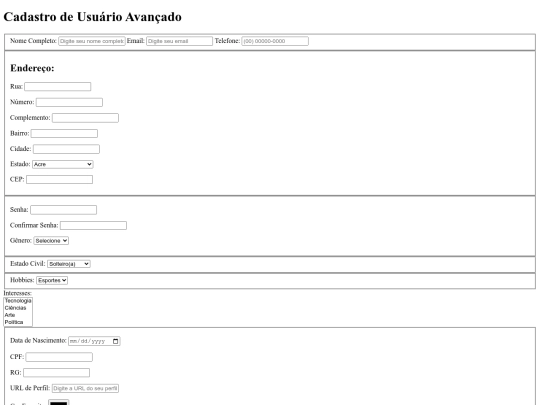Screen dimensions: 540x405
Task: Select Ciências in Interesses list
Action: (x=18, y=308)
